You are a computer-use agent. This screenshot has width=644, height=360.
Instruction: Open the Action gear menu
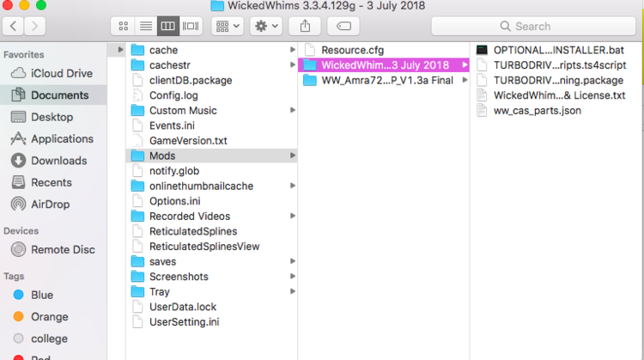(266, 27)
